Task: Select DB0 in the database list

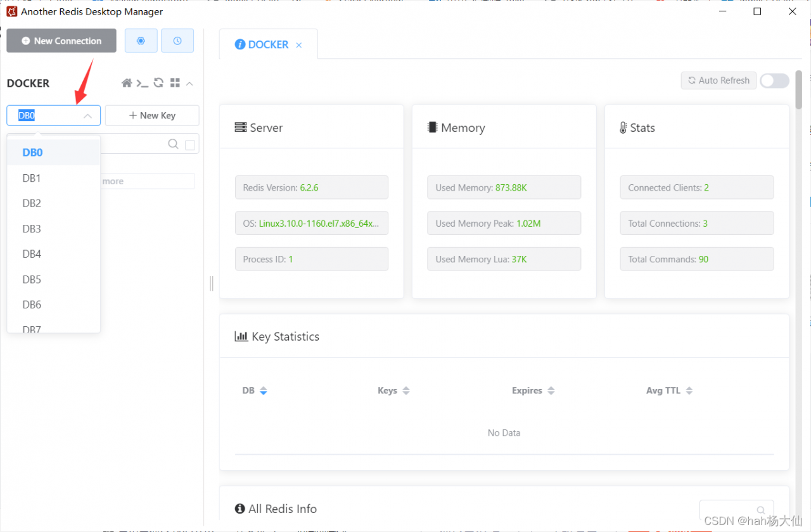Action: (x=54, y=153)
